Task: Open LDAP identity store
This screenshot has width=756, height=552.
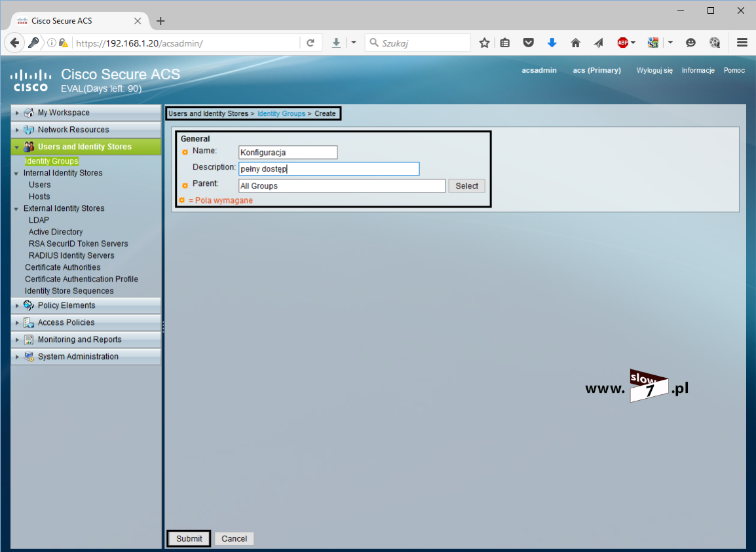Action: coord(39,220)
